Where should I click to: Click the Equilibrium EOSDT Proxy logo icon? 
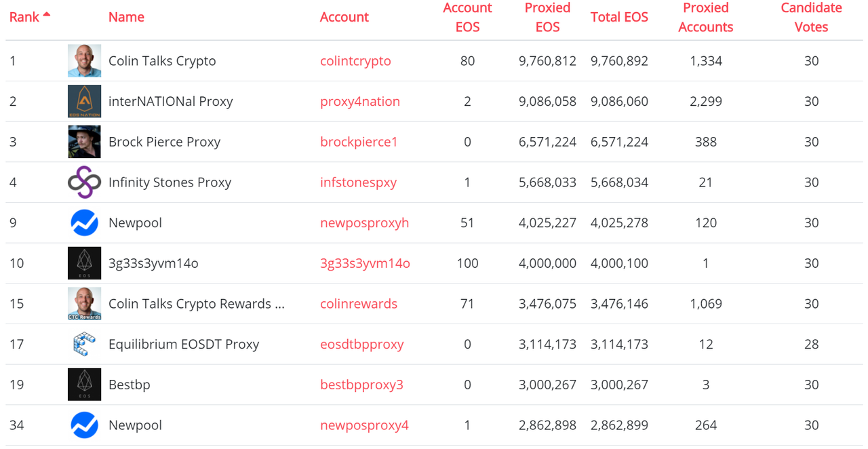84,345
